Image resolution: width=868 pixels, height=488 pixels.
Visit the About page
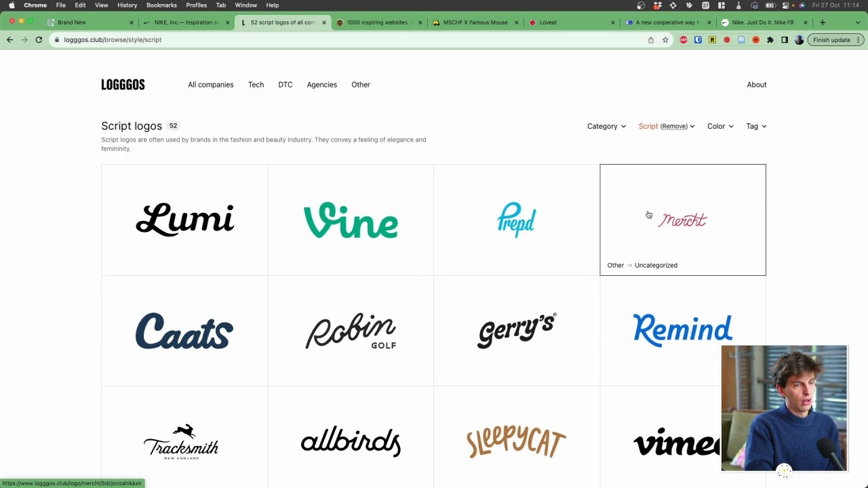coord(757,85)
